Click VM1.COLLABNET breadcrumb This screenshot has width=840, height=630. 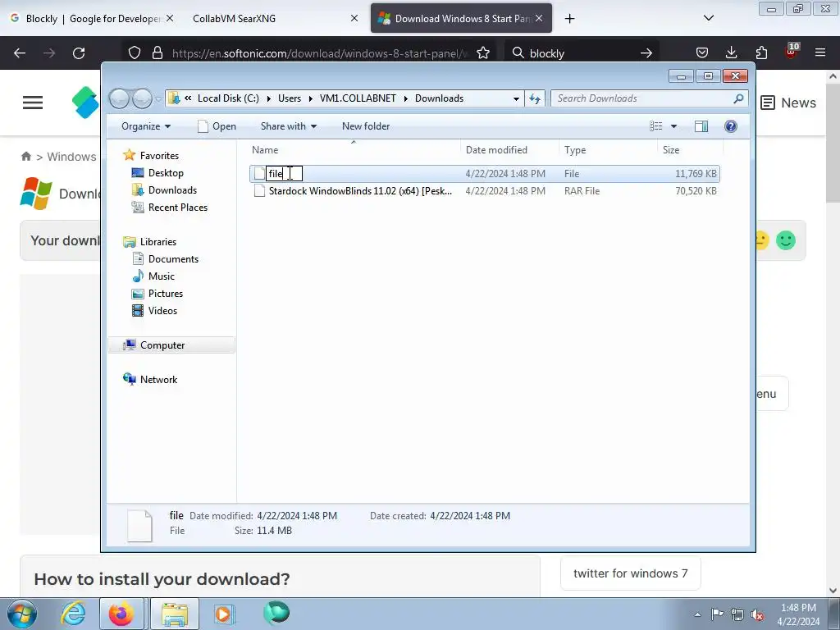tap(358, 98)
